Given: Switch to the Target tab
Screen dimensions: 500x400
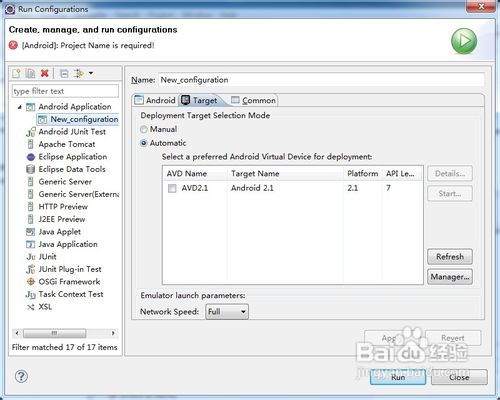Looking at the screenshot, I should [x=199, y=100].
